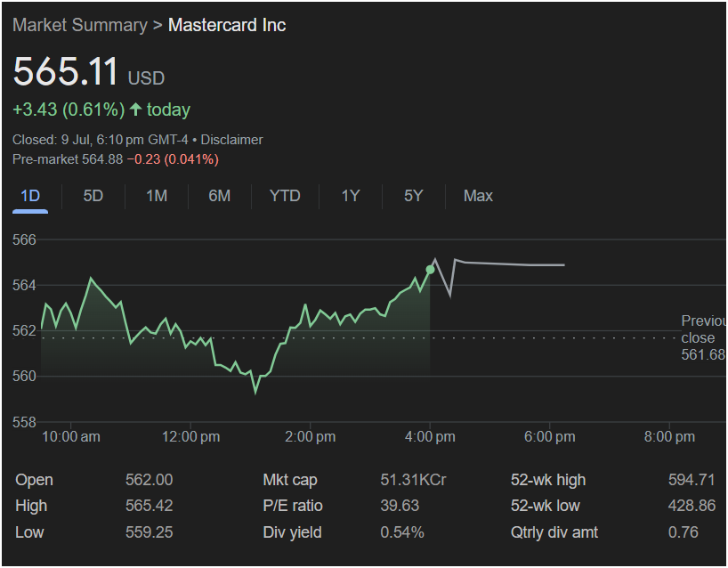Select the 52-wk low value 428.86

[692, 506]
